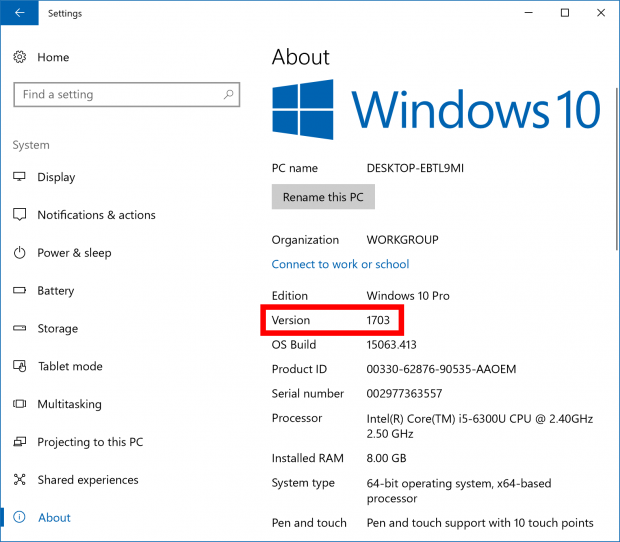Maximize the Settings window

pyautogui.click(x=565, y=13)
